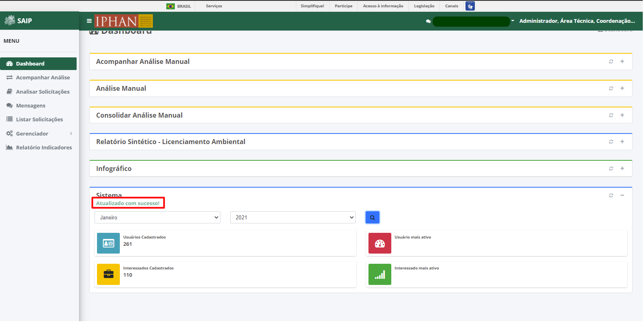Click the Legislação top bar link
644x324 pixels.
425,6
